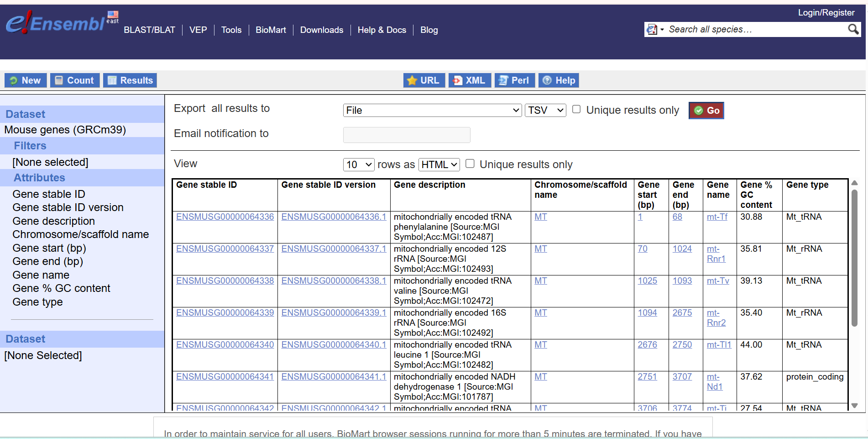Open the TSV format dropdown
This screenshot has width=868, height=439.
tap(545, 111)
